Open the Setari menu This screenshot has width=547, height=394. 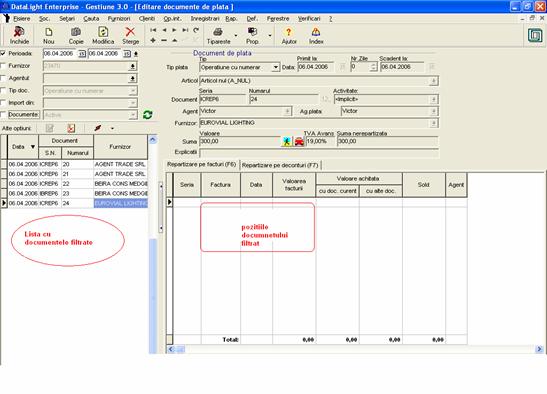pos(67,18)
